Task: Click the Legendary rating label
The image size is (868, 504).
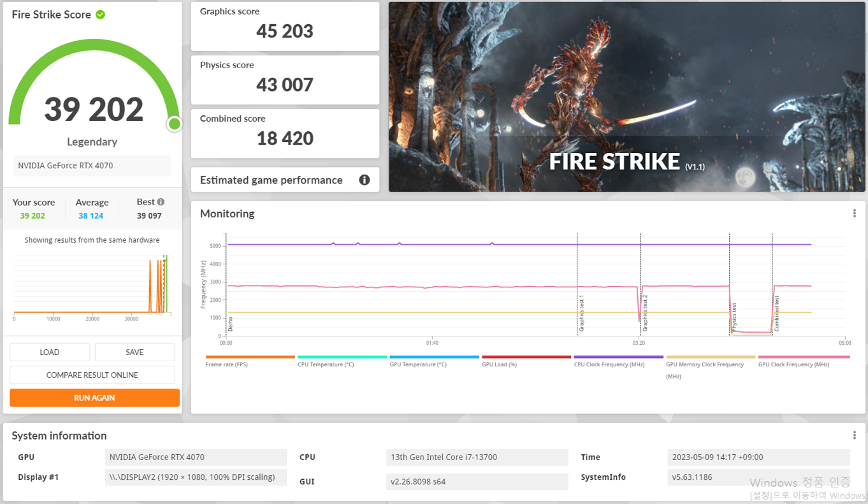Action: [92, 141]
